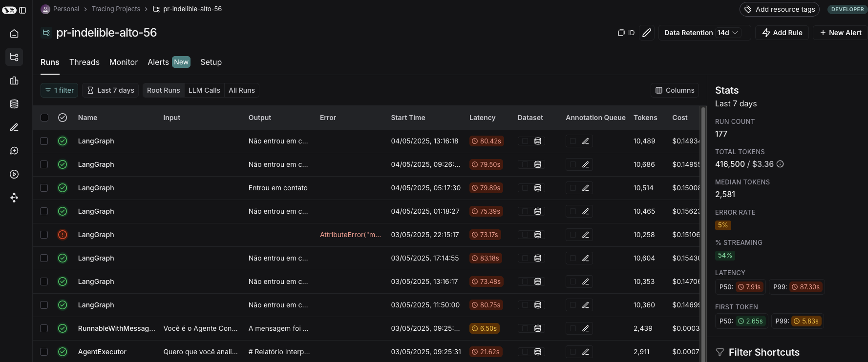Toggle the select-all runs checkbox
868x362 pixels.
coord(44,118)
